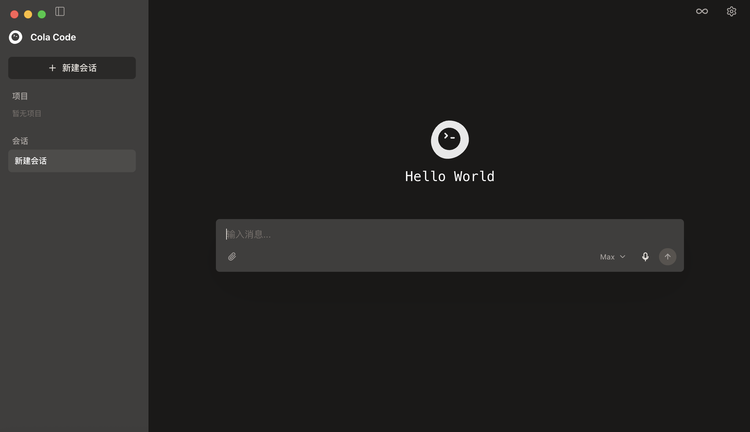Toggle the sidebar panel icon

click(60, 11)
